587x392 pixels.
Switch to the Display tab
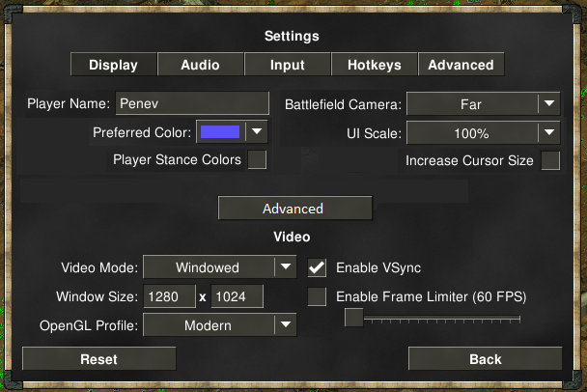113,65
